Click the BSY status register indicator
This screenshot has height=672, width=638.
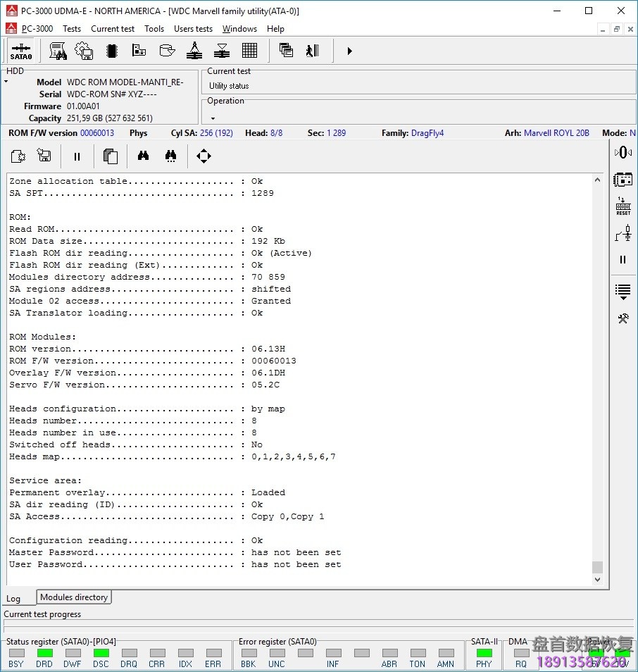[x=15, y=654]
